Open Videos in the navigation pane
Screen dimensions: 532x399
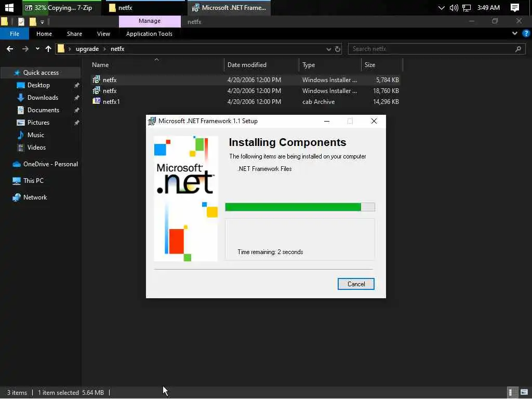point(36,148)
